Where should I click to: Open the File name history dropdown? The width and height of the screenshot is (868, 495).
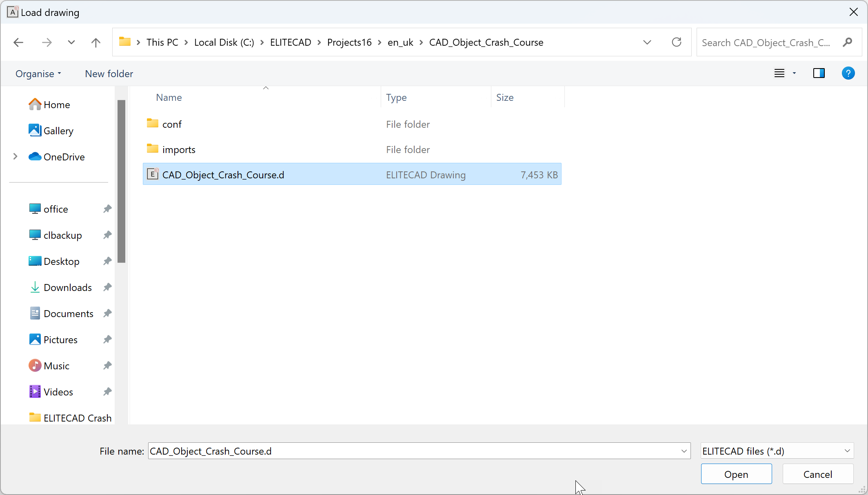pyautogui.click(x=684, y=451)
